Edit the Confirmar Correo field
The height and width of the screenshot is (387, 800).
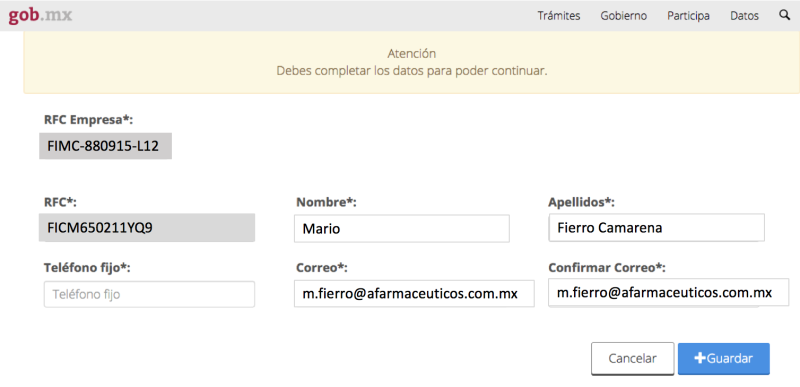pos(668,292)
